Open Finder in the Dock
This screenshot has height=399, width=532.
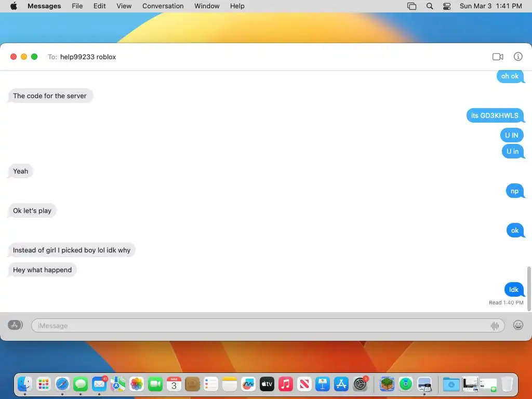[25, 384]
